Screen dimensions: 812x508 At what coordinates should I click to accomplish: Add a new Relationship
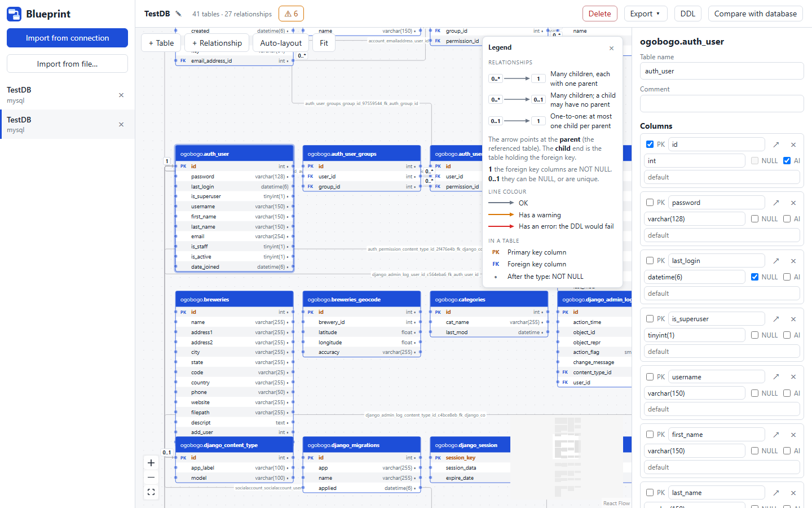click(217, 43)
